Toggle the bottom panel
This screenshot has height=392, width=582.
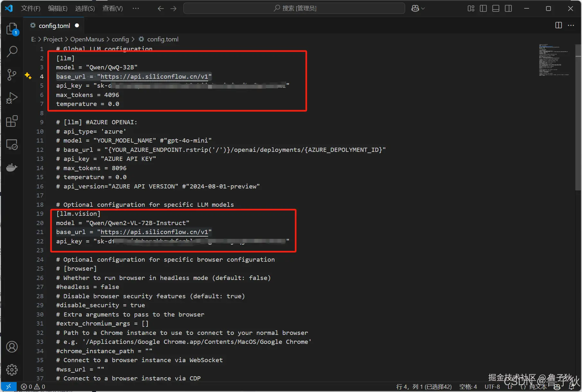click(496, 8)
